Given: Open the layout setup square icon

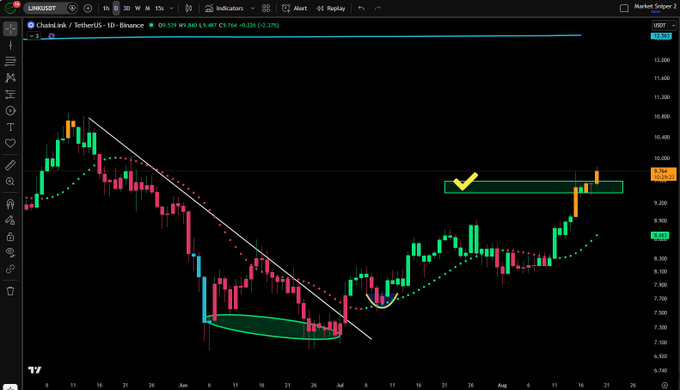Looking at the screenshot, I should pos(624,8).
